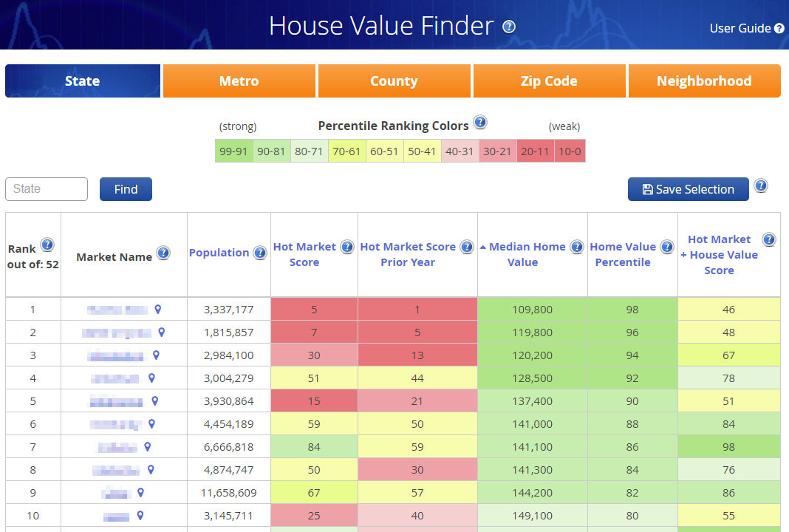Open help icon beside House Value Finder title
The width and height of the screenshot is (789, 532).
point(509,27)
